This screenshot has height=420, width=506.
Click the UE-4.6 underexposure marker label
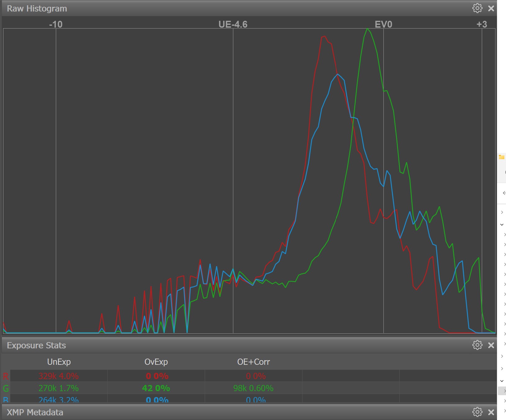coord(233,24)
